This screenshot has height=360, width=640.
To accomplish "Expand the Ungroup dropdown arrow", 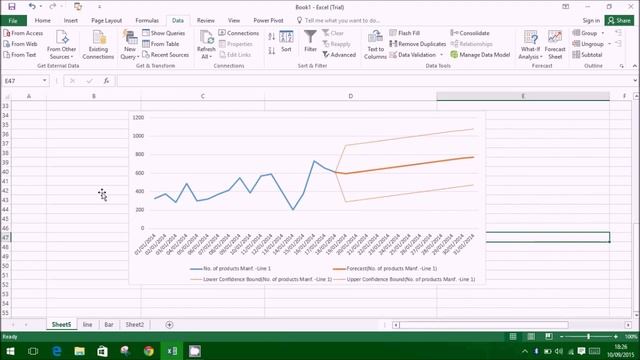I will click(x=609, y=44).
